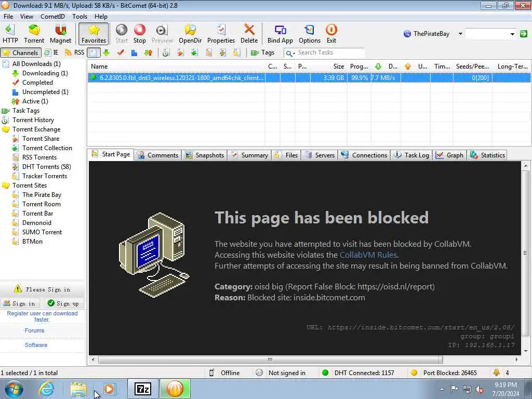Delete the selected task

click(249, 34)
